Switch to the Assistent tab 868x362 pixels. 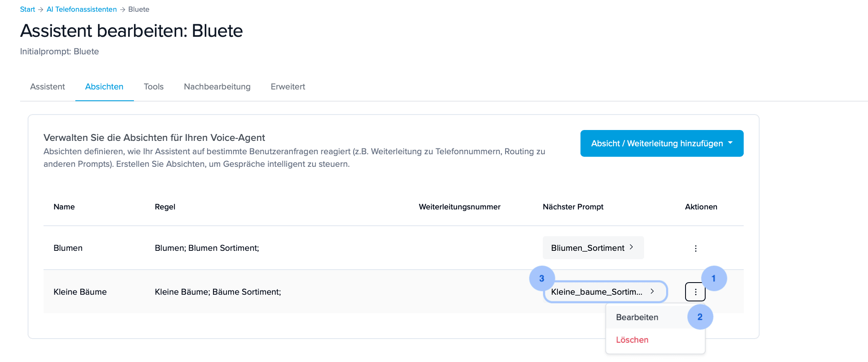[x=47, y=87]
